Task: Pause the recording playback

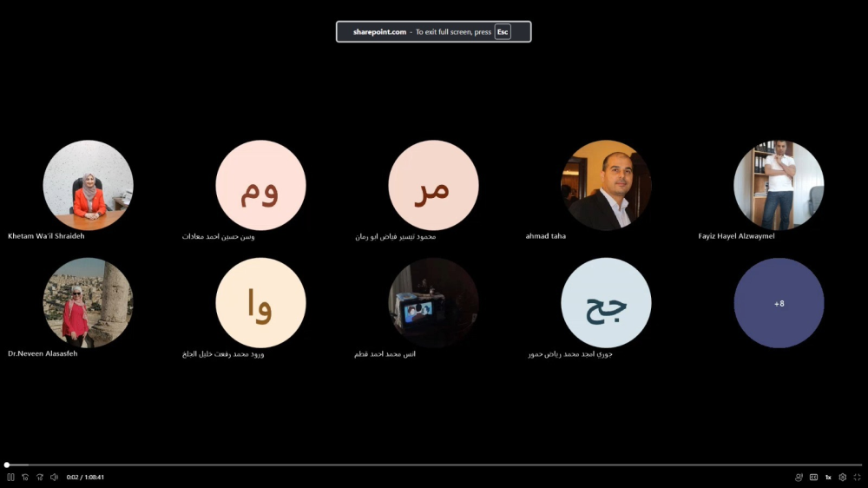Action: coord(10,477)
